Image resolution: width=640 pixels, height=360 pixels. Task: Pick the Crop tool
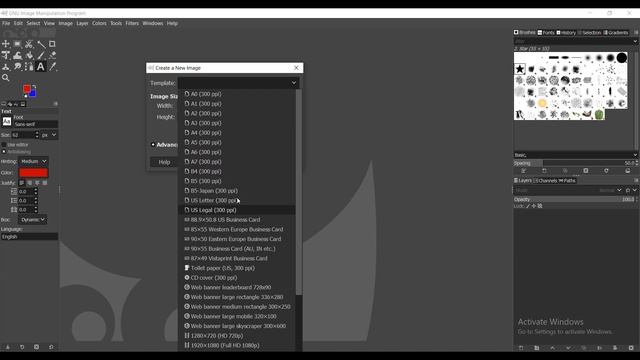tap(52, 44)
